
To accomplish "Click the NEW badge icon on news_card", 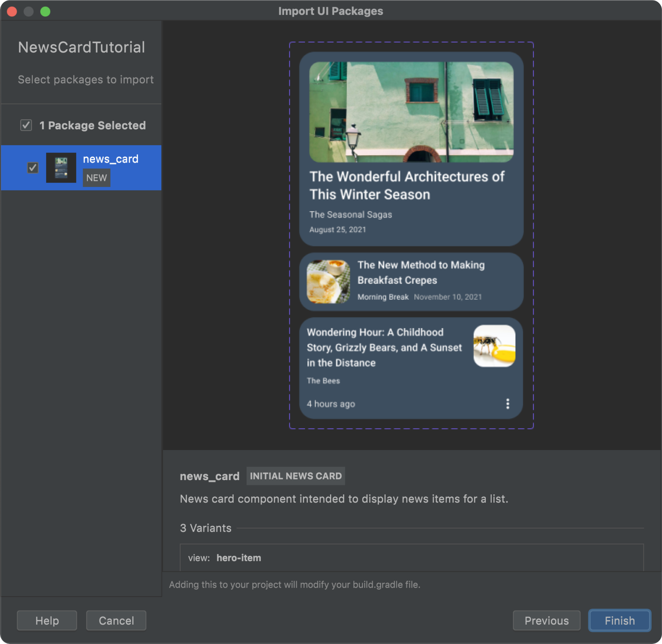I will click(x=96, y=177).
